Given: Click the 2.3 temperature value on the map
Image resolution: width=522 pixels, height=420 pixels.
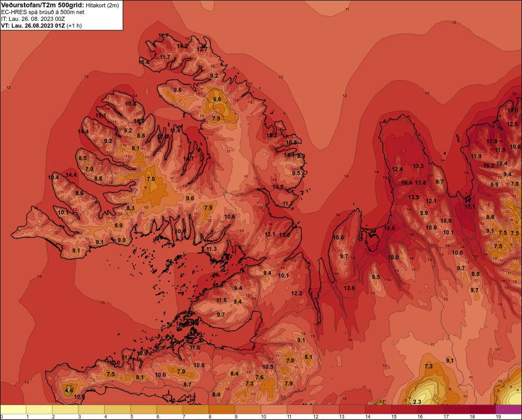Looking at the screenshot, I should (x=417, y=402).
